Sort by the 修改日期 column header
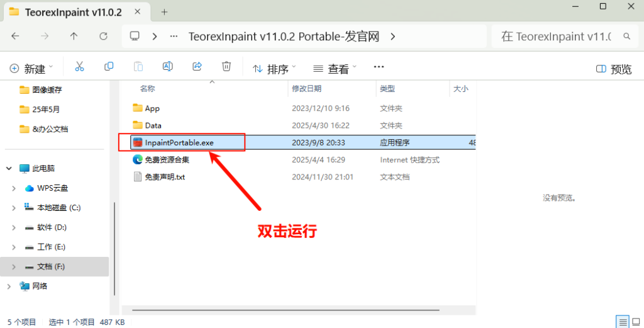The height and width of the screenshot is (328, 644). pyautogui.click(x=306, y=88)
